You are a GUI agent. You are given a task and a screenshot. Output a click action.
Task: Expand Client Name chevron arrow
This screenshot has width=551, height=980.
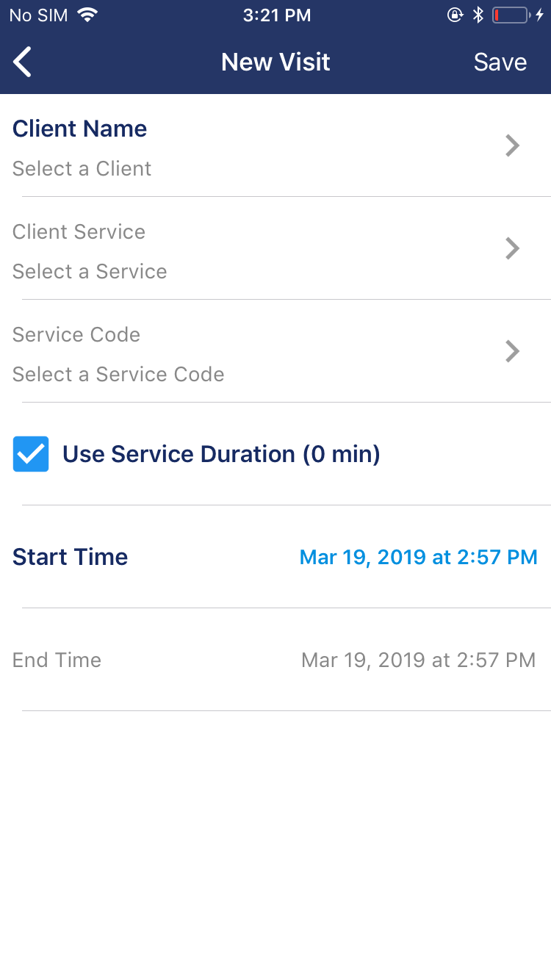(512, 146)
